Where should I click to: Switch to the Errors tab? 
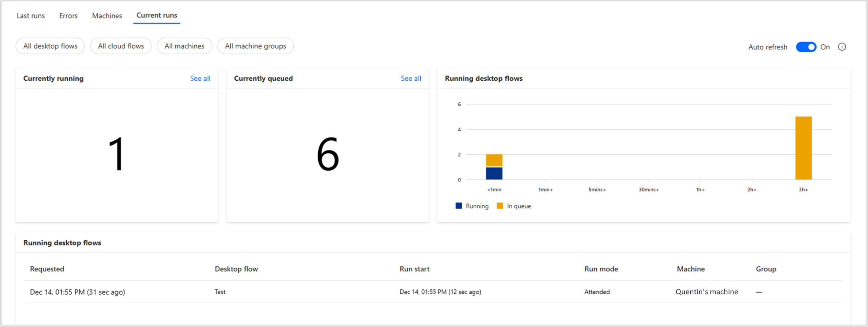point(68,16)
